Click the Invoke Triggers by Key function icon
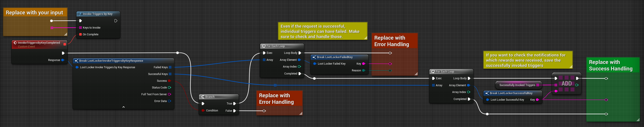The width and height of the screenshot is (644, 127). coord(80,14)
